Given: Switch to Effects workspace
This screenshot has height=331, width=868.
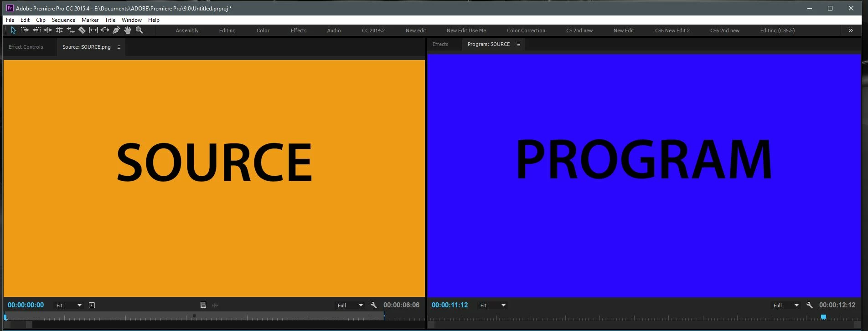Looking at the screenshot, I should click(x=299, y=31).
